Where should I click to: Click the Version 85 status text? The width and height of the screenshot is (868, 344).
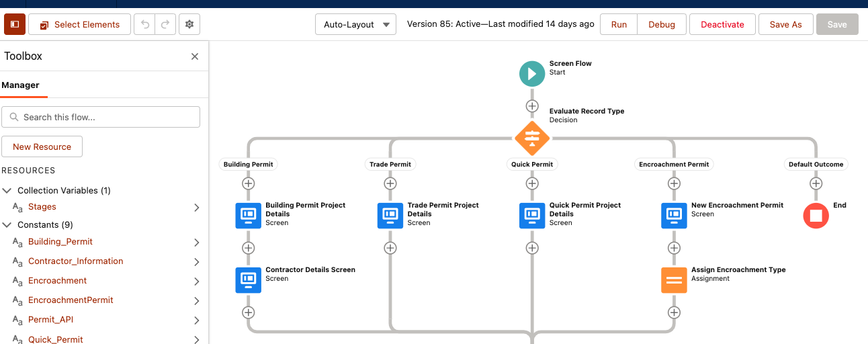(x=501, y=24)
